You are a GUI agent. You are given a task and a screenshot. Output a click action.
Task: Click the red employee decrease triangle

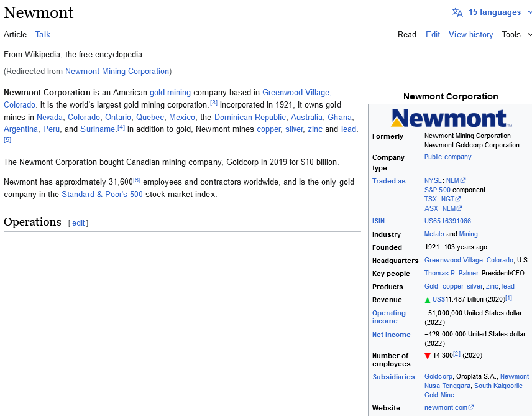point(428,356)
